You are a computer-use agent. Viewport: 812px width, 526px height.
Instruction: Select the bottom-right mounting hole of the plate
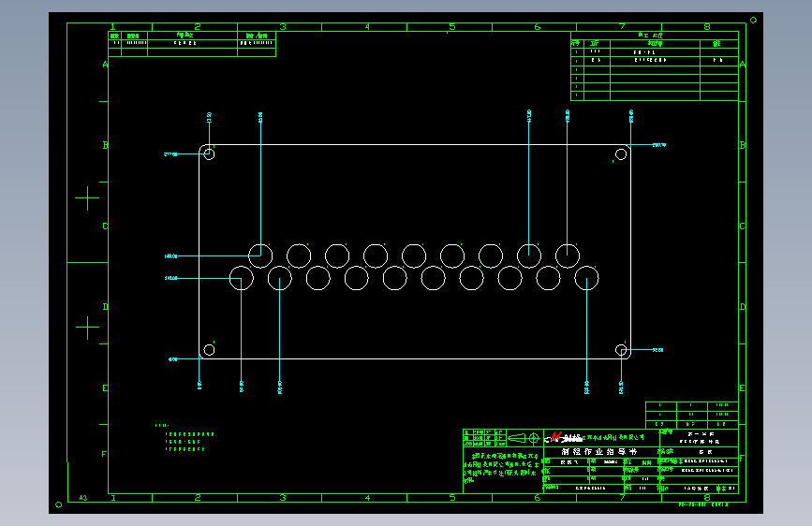[621, 350]
